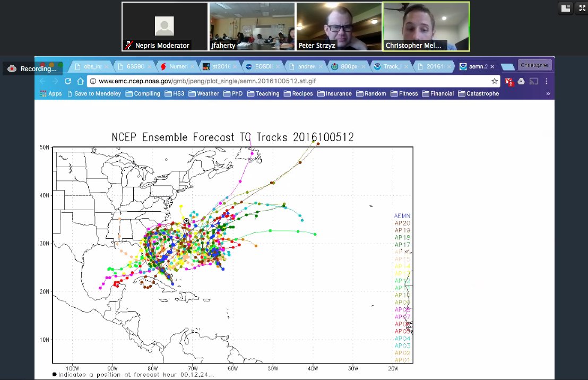Click the forecast hour footnote text
The width and height of the screenshot is (588, 380).
[x=133, y=374]
